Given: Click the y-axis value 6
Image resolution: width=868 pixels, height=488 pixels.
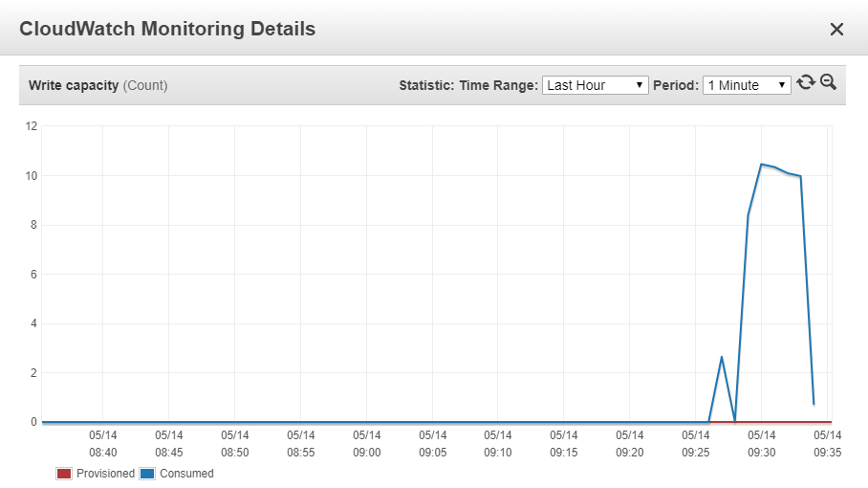Looking at the screenshot, I should (x=33, y=275).
